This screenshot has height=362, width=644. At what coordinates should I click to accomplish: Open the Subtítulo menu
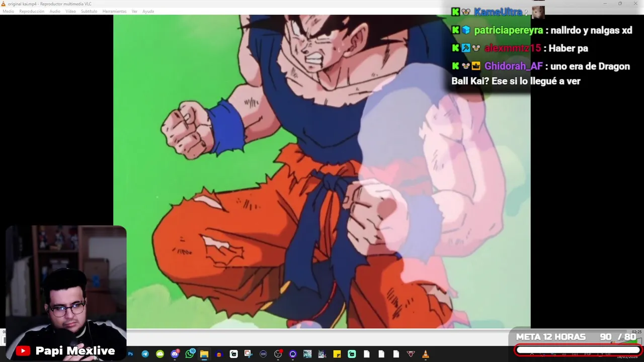[x=89, y=11]
